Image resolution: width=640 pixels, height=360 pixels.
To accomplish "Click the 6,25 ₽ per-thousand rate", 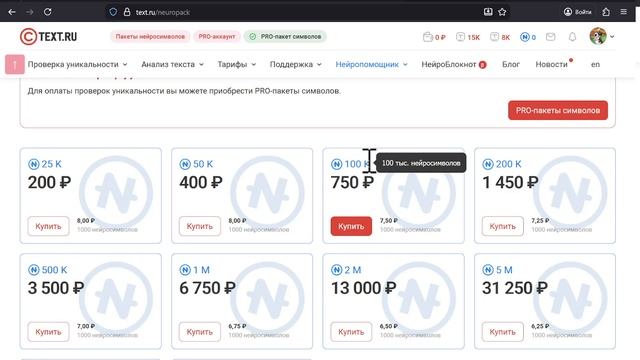I will [540, 326].
